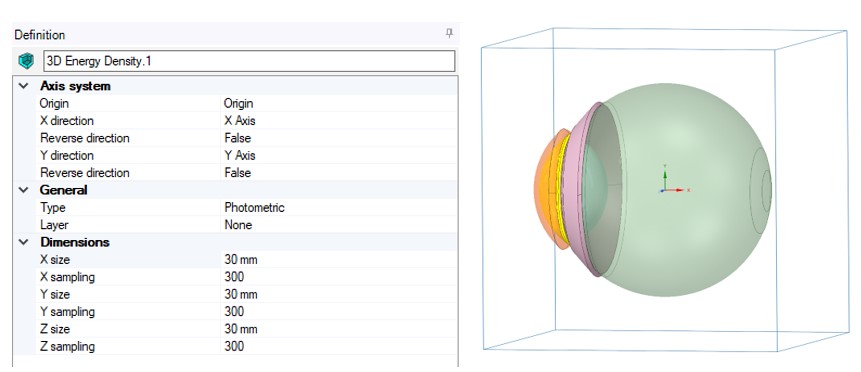Screen dimensions: 861x372
Task: Click the Z size value 30 mm
Action: (339, 329)
